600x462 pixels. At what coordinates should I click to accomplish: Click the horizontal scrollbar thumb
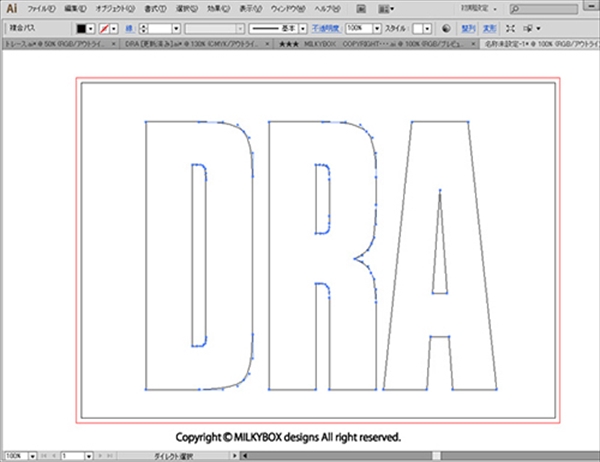(436, 456)
